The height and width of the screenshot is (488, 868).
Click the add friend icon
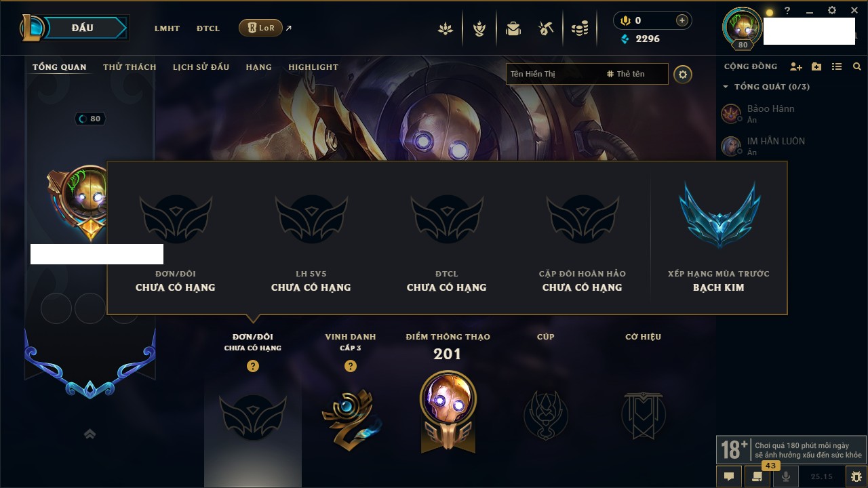[796, 66]
